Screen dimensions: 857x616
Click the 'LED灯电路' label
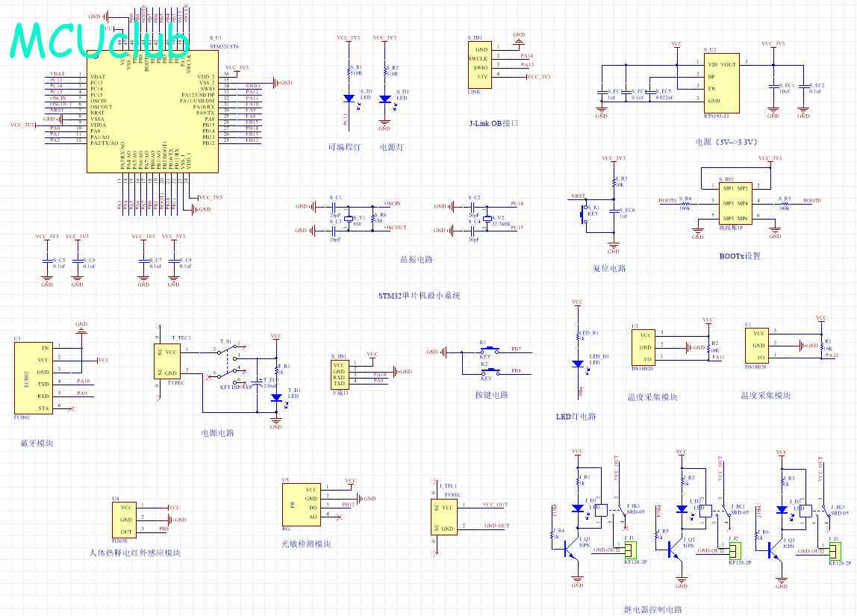(x=576, y=417)
